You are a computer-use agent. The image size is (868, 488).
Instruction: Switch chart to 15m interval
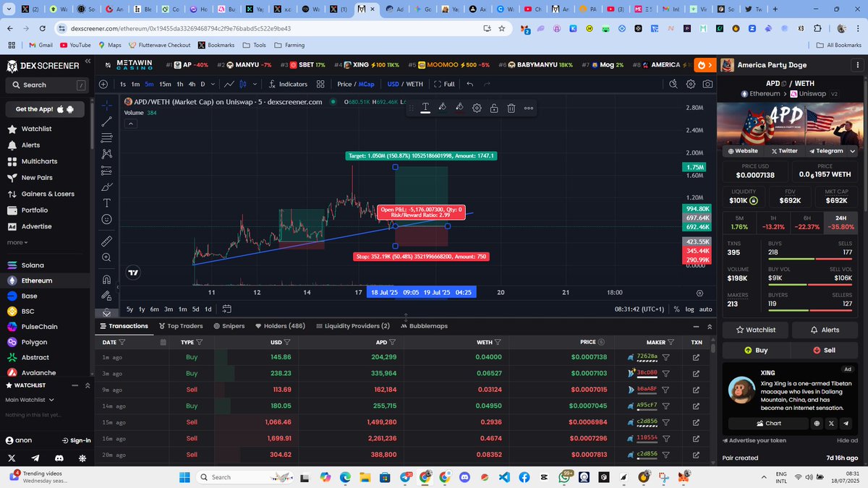165,84
